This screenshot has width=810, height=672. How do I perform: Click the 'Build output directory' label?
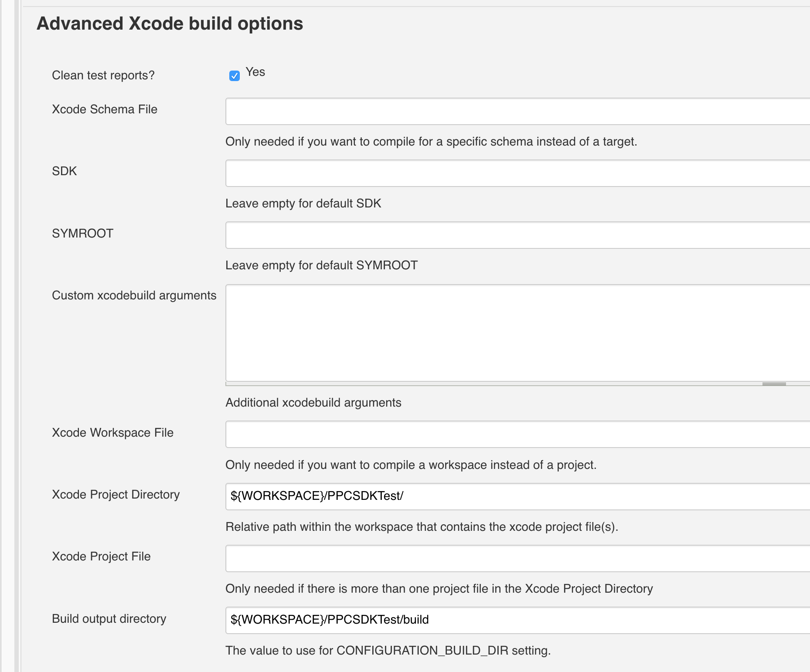(x=109, y=619)
